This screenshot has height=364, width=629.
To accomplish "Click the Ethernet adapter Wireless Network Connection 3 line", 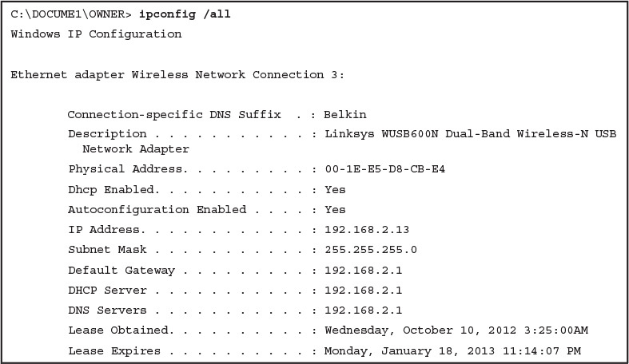I will (177, 75).
